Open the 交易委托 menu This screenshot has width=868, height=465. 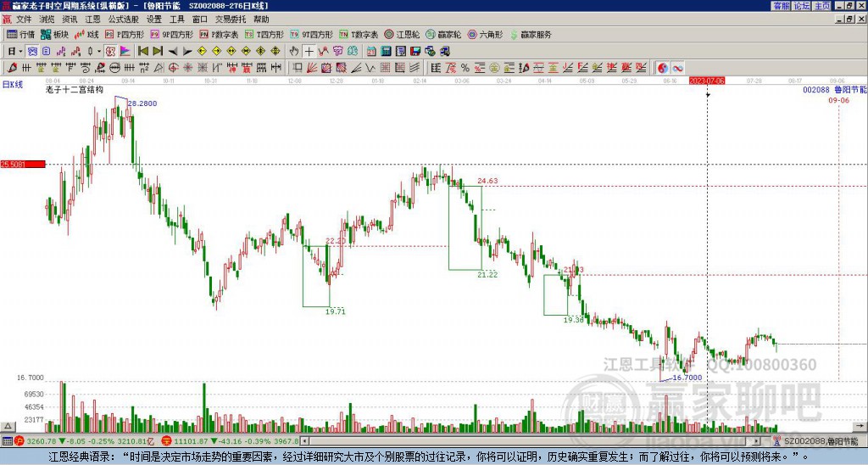coord(231,20)
